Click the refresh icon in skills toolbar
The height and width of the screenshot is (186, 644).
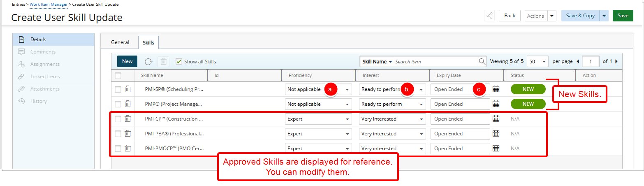[148, 61]
